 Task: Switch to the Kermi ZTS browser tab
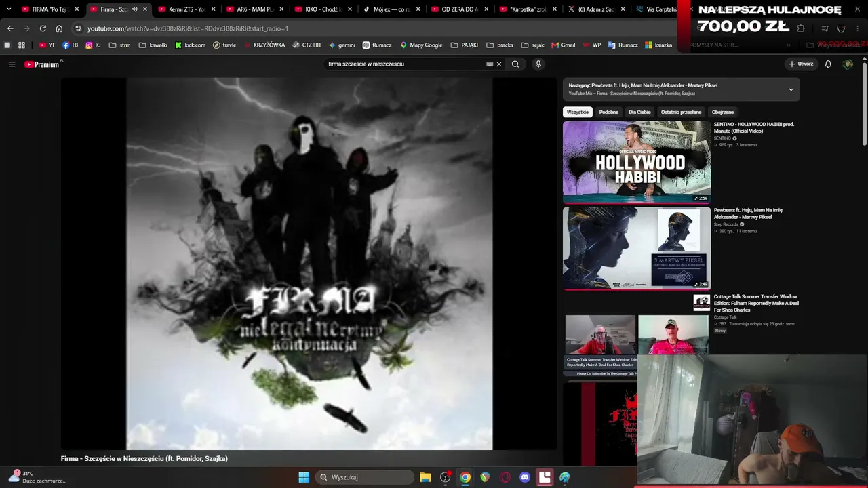coord(186,9)
